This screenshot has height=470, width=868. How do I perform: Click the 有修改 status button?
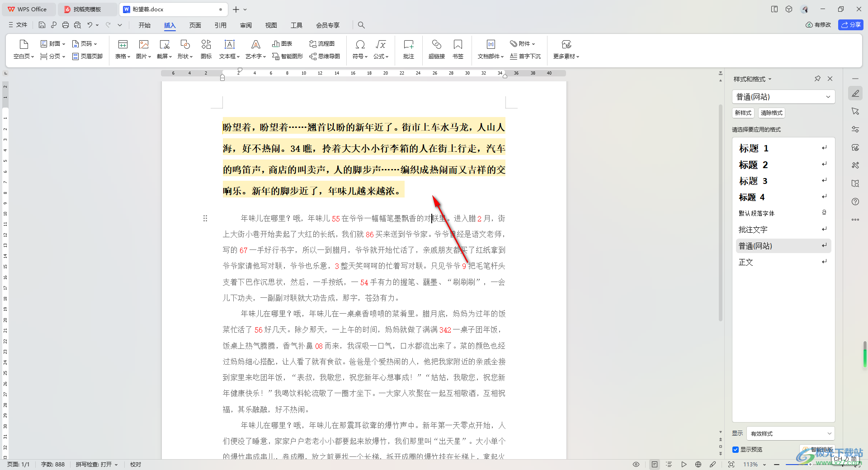coord(818,25)
